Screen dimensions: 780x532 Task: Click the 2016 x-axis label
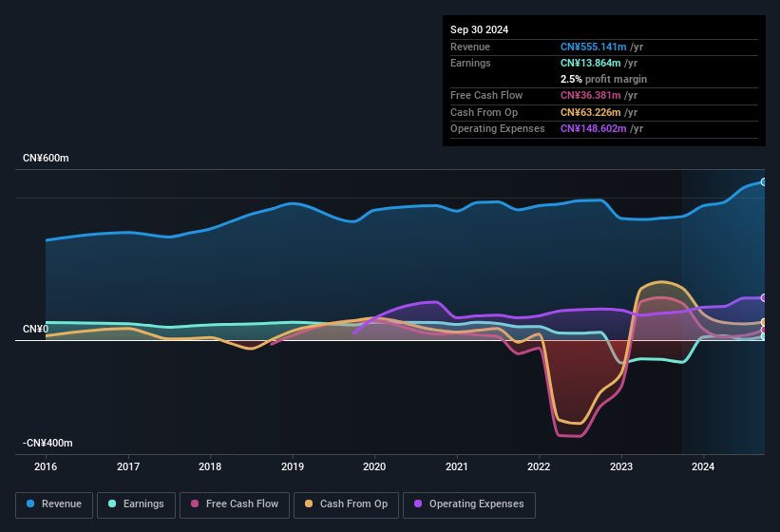[x=46, y=466]
